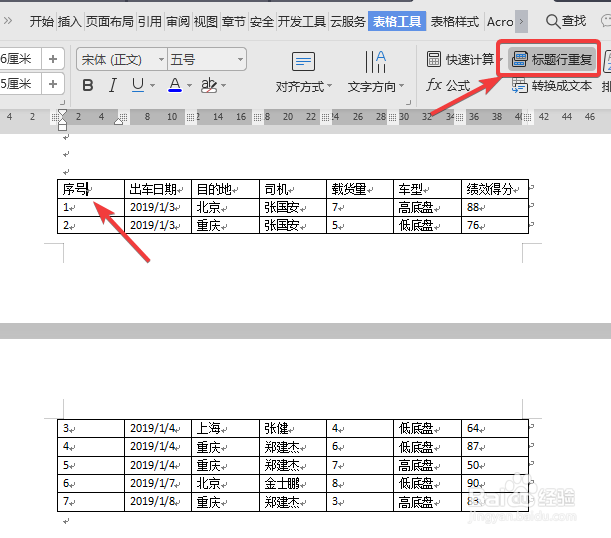Image resolution: width=611 pixels, height=538 pixels.
Task: Click the 金士鹏 driver cell
Action: tap(293, 483)
